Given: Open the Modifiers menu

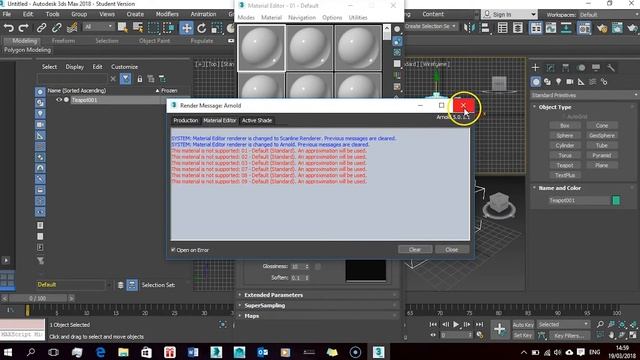Looking at the screenshot, I should (x=167, y=14).
